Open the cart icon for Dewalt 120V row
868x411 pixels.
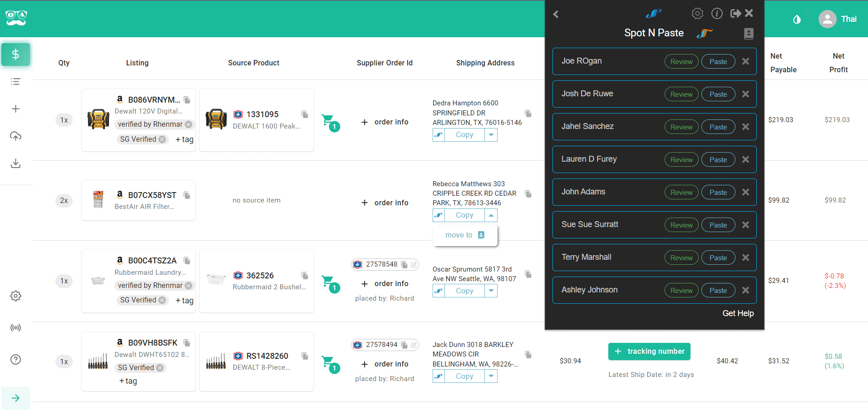pyautogui.click(x=330, y=122)
